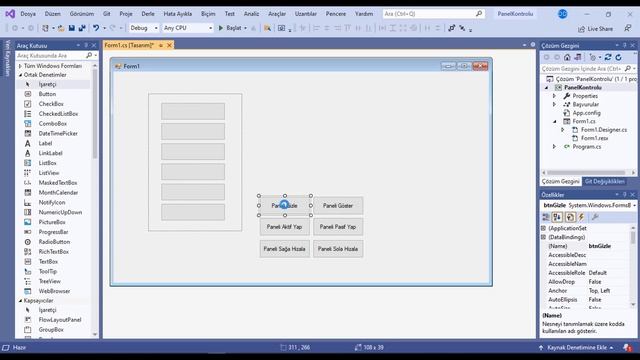Click the Paneli Göster button on form

tap(338, 206)
